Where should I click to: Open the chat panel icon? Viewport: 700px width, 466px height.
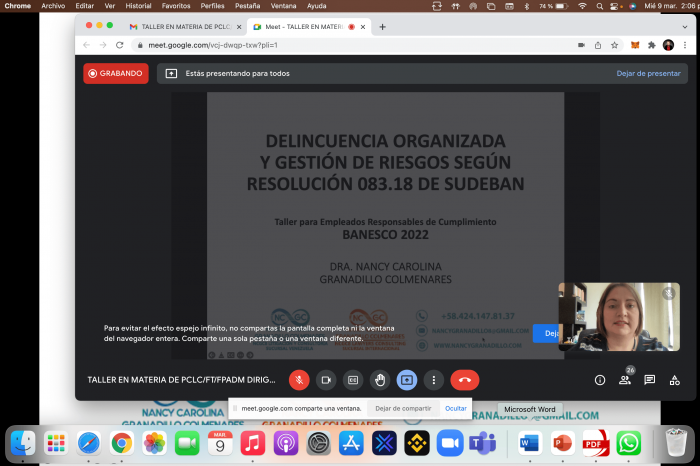click(650, 380)
